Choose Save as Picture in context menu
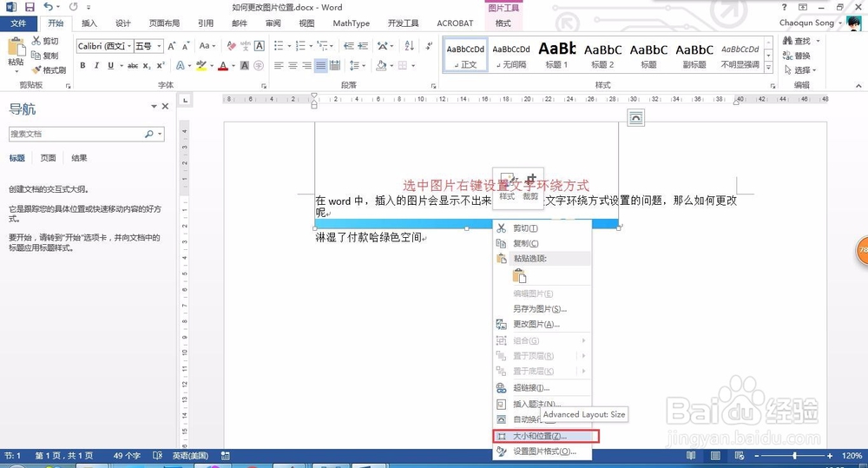 [x=542, y=308]
